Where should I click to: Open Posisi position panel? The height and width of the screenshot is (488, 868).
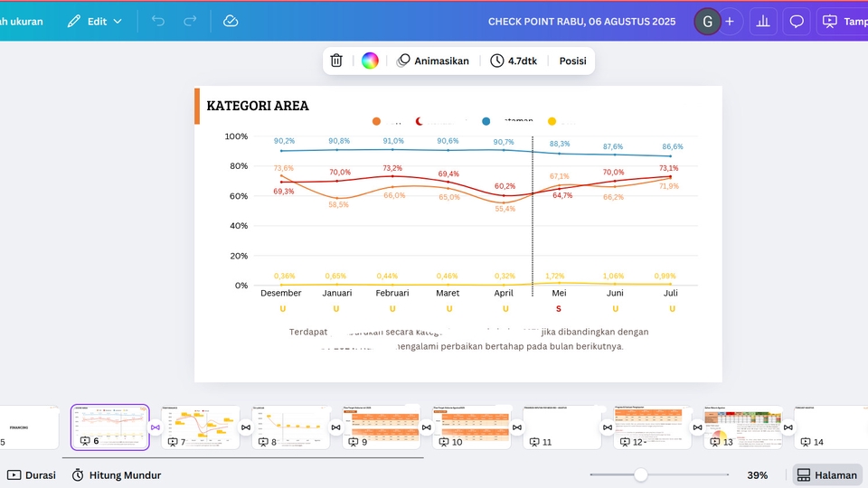[x=572, y=61]
